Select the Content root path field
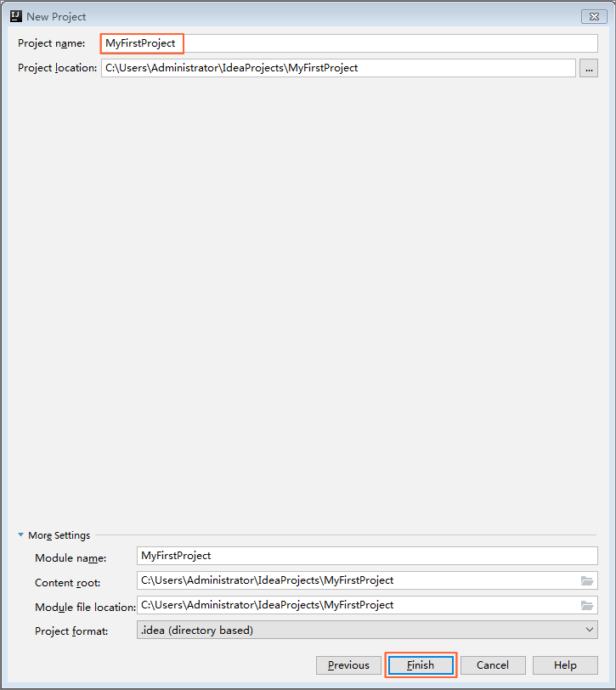 click(357, 581)
